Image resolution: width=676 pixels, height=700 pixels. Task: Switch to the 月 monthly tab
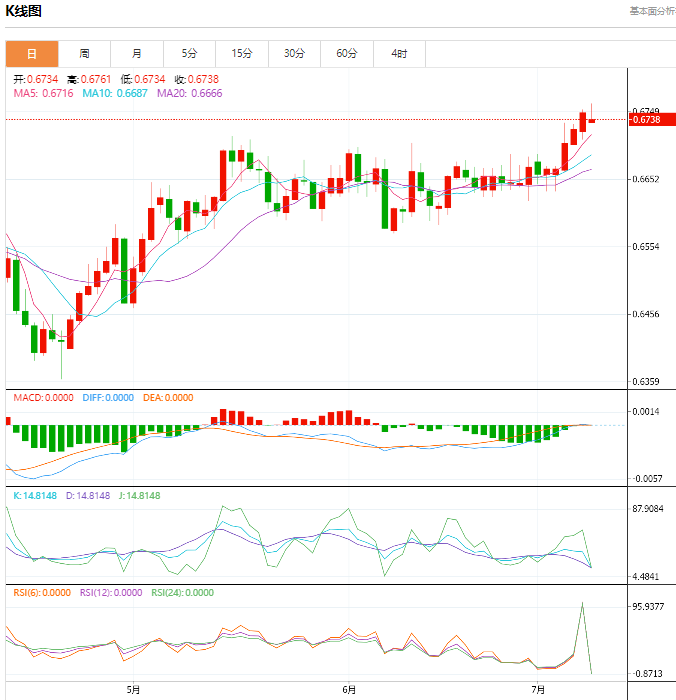point(137,54)
